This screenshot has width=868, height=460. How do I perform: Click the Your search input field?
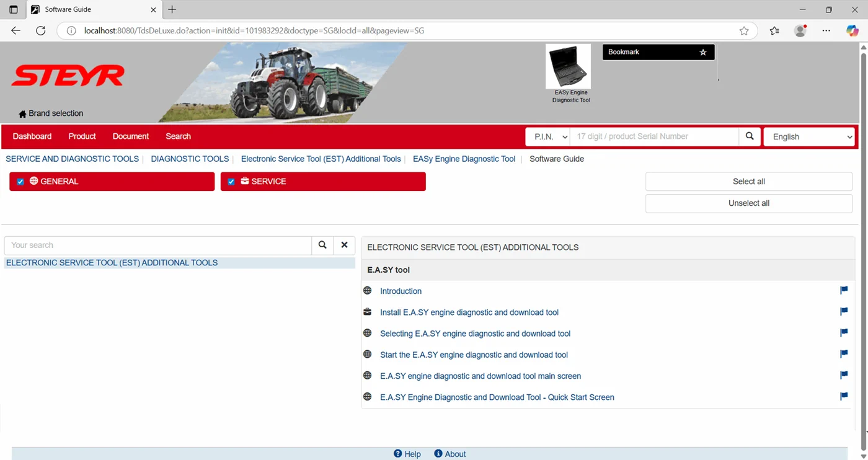click(x=158, y=245)
